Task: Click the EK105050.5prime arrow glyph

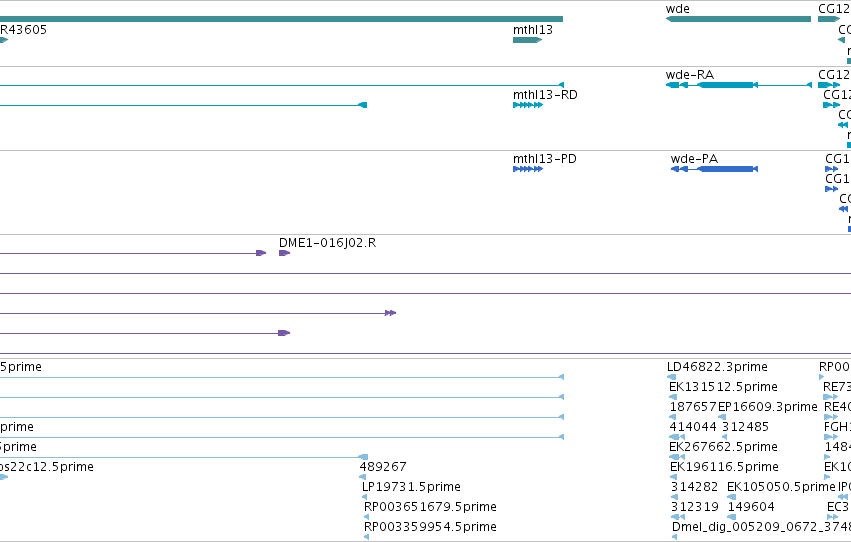Action: tap(732, 497)
